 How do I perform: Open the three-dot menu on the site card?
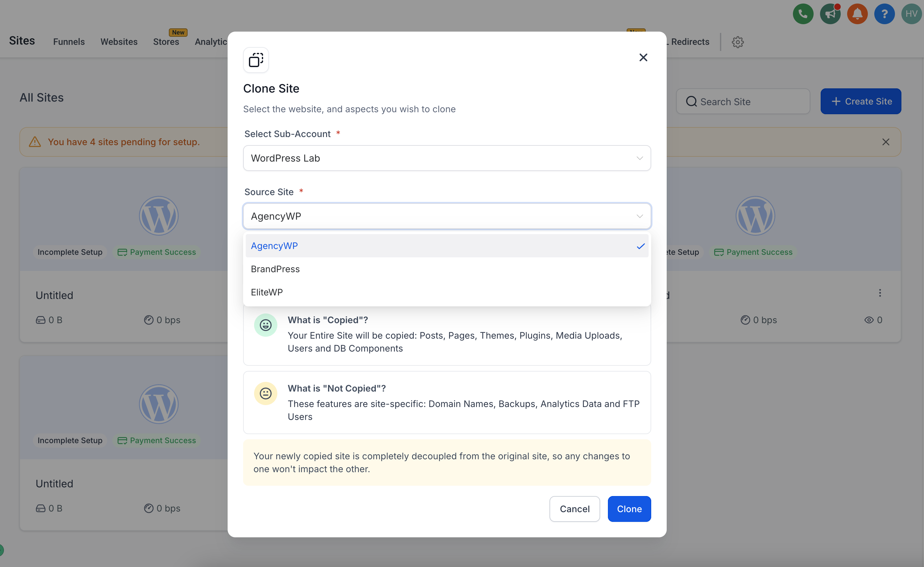point(880,293)
